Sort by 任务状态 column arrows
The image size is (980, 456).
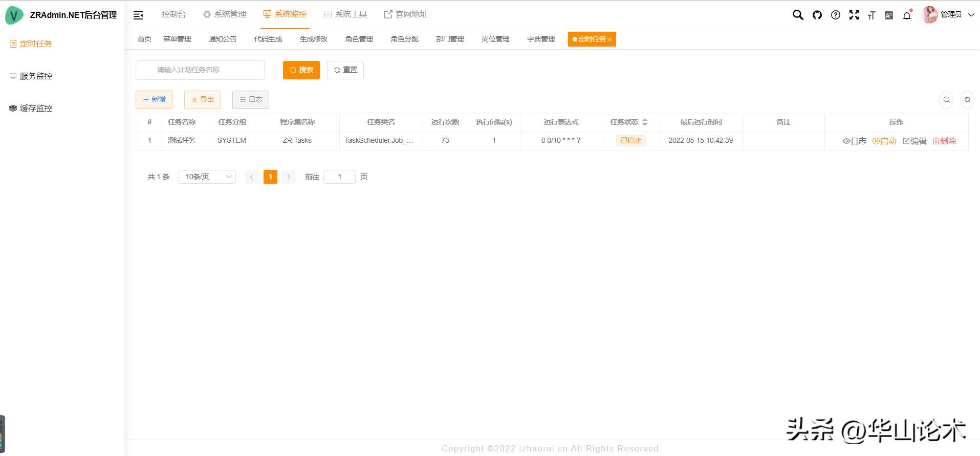point(645,122)
